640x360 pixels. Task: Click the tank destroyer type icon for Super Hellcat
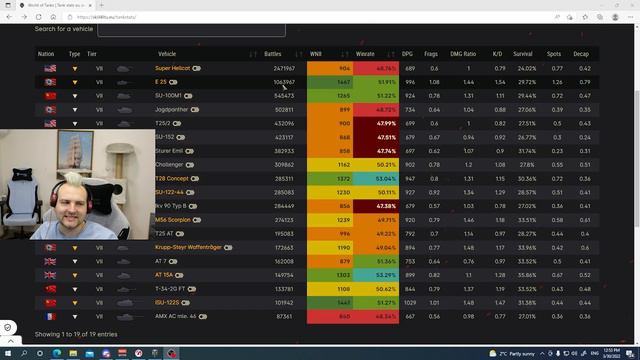tap(75, 69)
